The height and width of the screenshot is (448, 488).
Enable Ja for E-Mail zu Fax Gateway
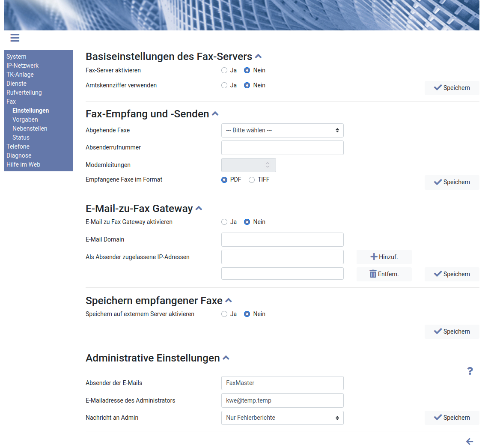(224, 222)
